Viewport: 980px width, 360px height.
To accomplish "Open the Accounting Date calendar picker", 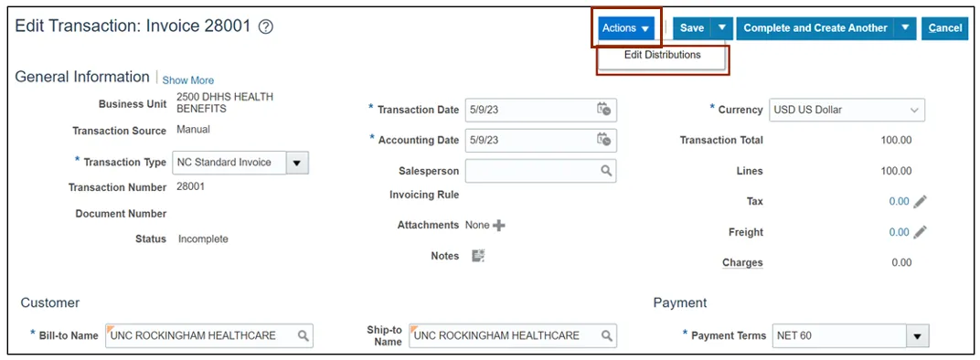I will tap(603, 140).
